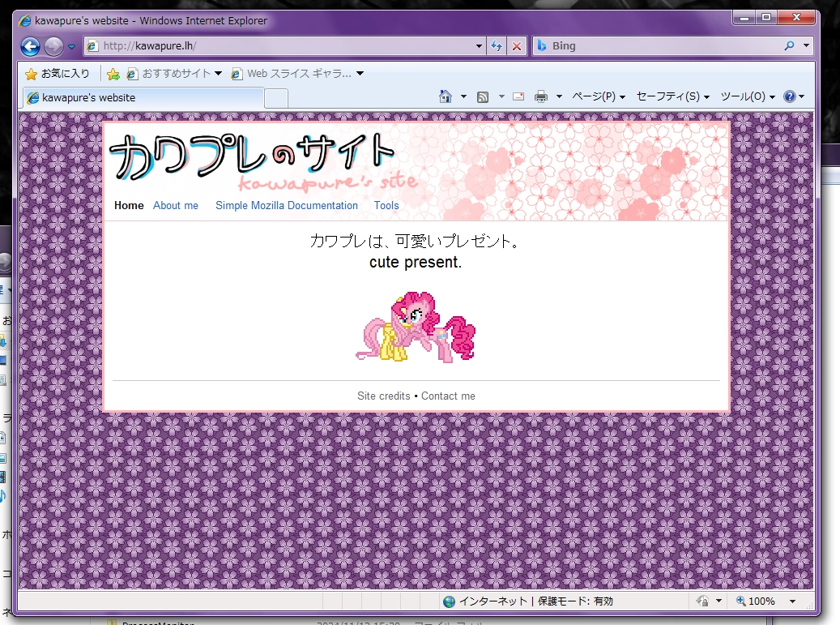Click the status bar security shield icon
This screenshot has height=625, width=840.
click(x=702, y=601)
